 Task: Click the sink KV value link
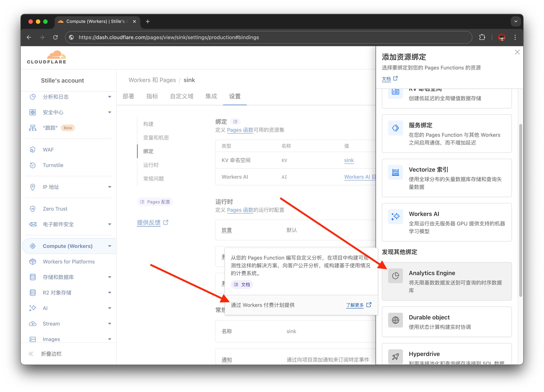click(349, 160)
